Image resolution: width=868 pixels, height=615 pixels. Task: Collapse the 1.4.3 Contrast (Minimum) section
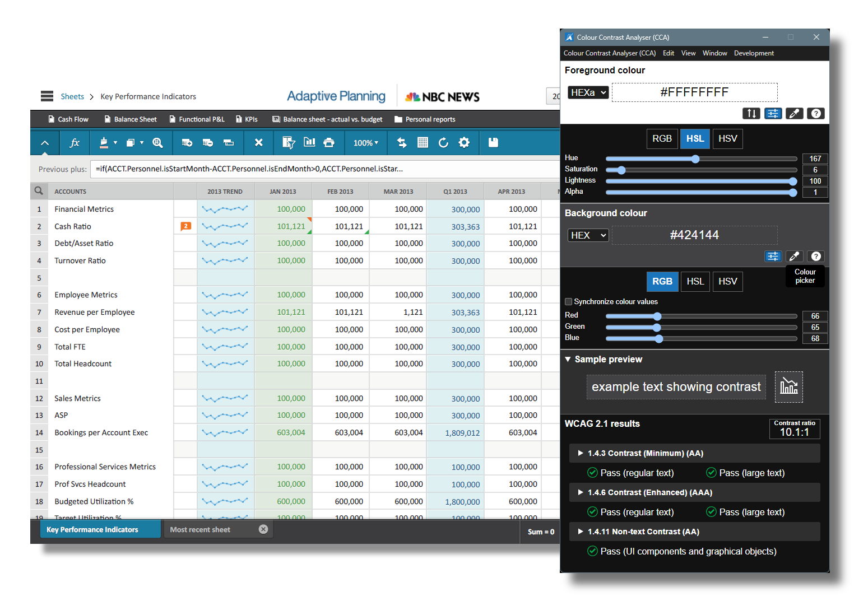[x=581, y=453]
